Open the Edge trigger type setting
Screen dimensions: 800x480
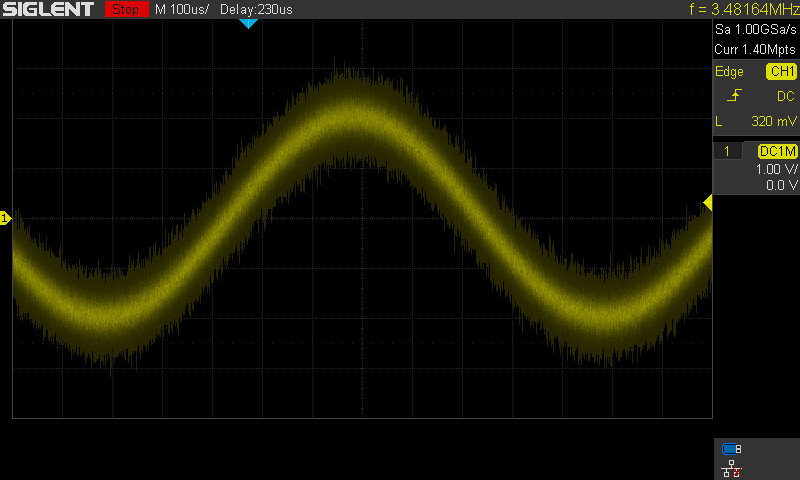729,72
